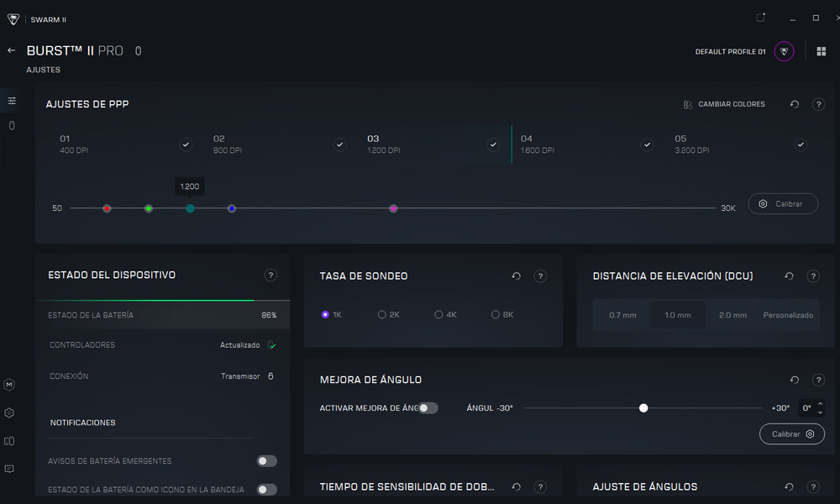Open help for Distancia de Elevación
The height and width of the screenshot is (504, 840).
point(812,276)
